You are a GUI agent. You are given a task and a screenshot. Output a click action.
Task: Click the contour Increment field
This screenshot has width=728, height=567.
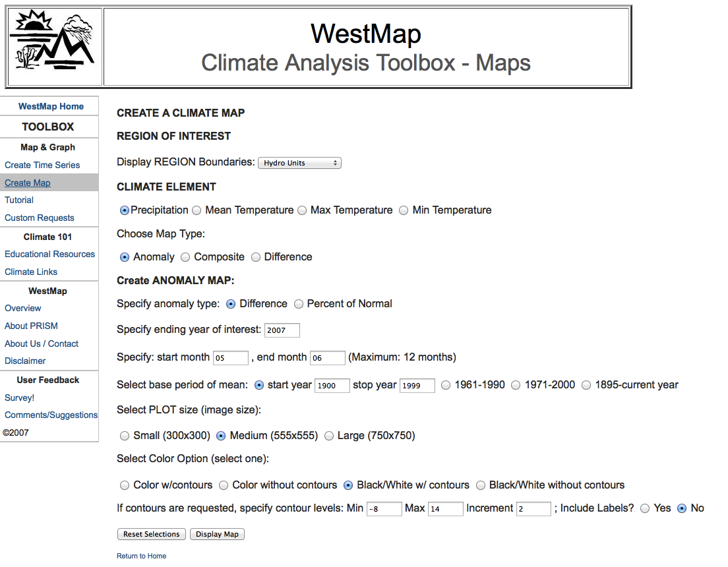click(534, 509)
